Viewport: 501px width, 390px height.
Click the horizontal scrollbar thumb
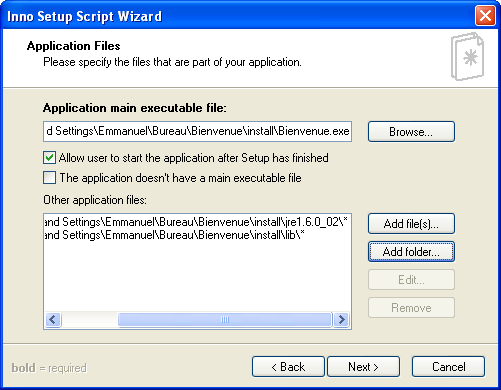(x=225, y=320)
